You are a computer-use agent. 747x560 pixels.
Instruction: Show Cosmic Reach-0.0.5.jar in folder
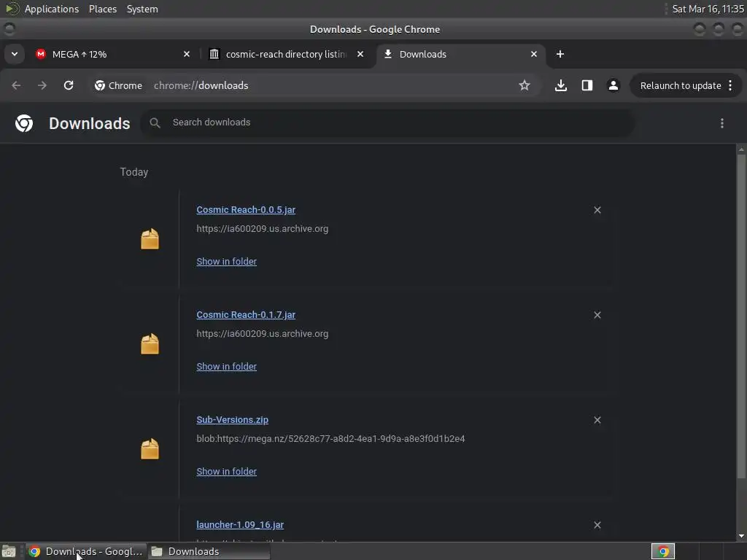pos(227,262)
